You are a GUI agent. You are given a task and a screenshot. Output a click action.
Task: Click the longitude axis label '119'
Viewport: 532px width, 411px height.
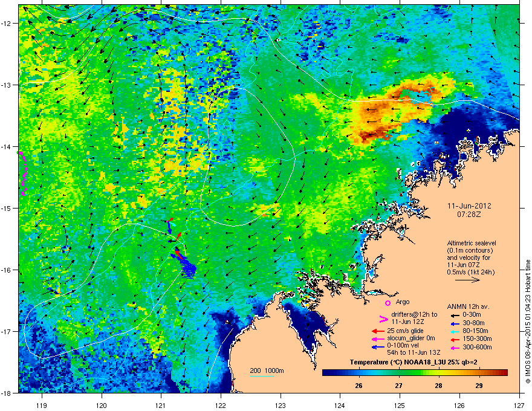tap(42, 405)
